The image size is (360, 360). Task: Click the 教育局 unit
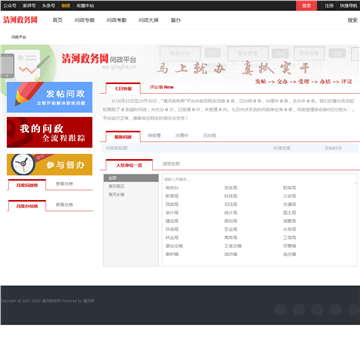(x=172, y=196)
